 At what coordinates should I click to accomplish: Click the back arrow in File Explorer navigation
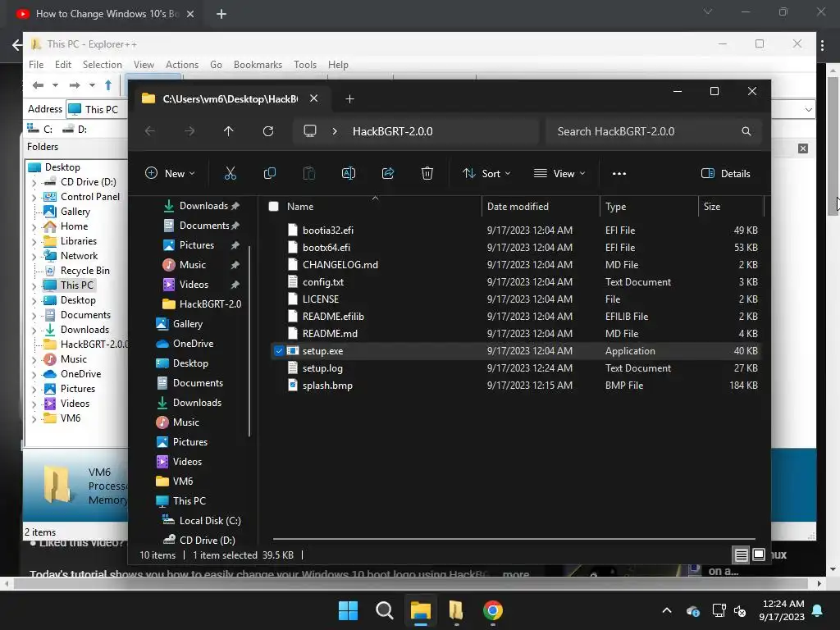point(150,131)
